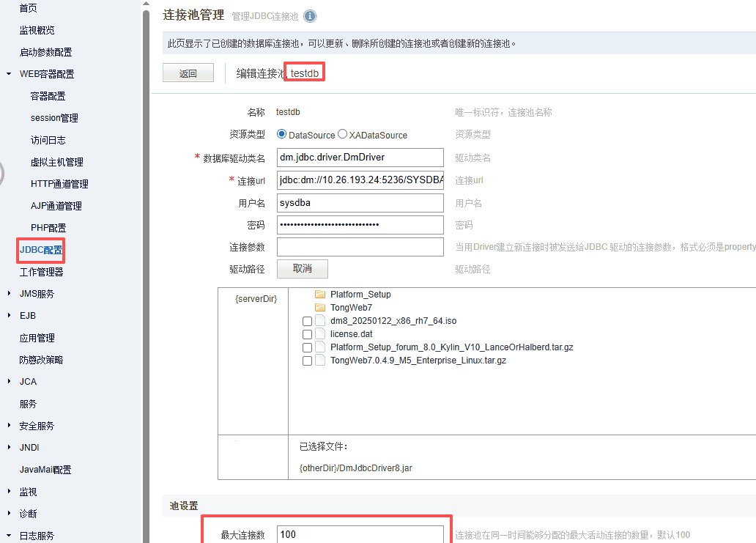The width and height of the screenshot is (756, 543).
Task: Open the Platform_Setup folder icon
Action: tap(319, 295)
